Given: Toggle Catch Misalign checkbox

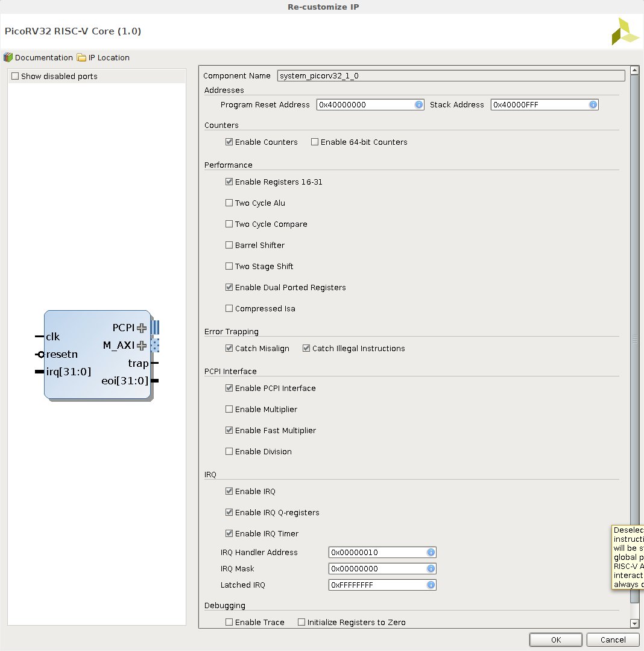Looking at the screenshot, I should pos(229,348).
